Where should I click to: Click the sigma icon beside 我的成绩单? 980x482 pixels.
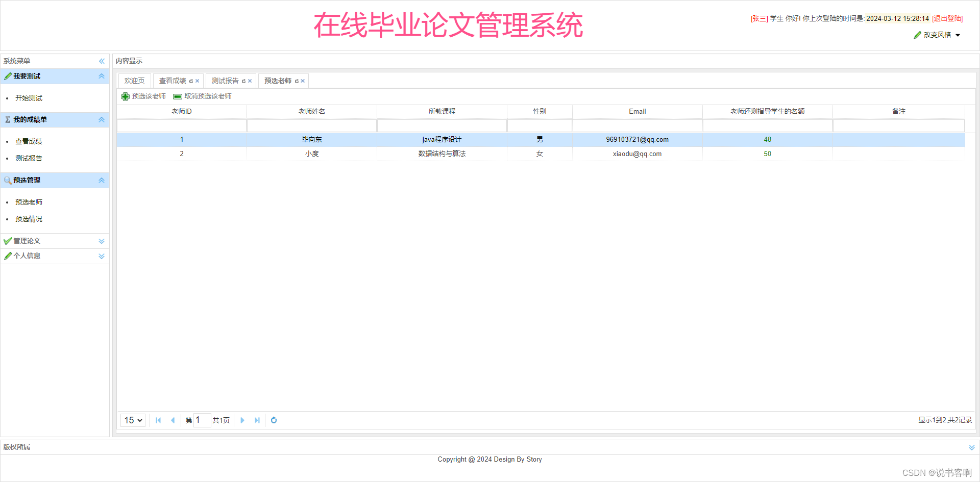point(8,119)
